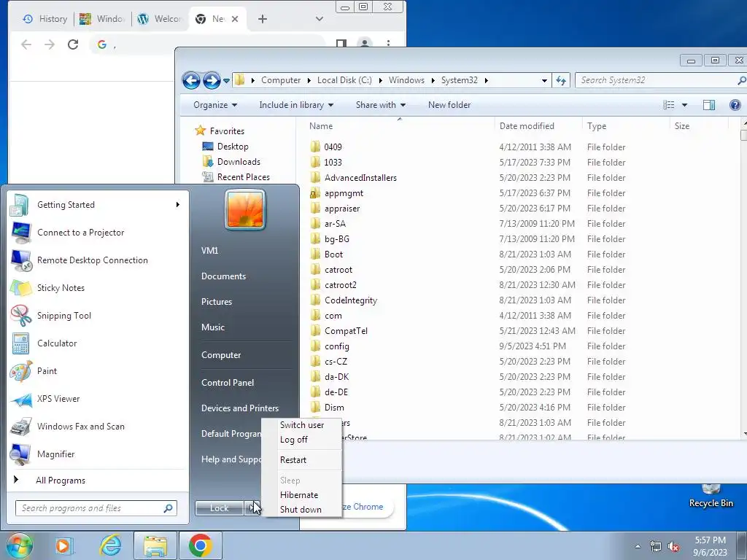Select Recent Places in Favorites
The width and height of the screenshot is (747, 560).
pos(243,177)
